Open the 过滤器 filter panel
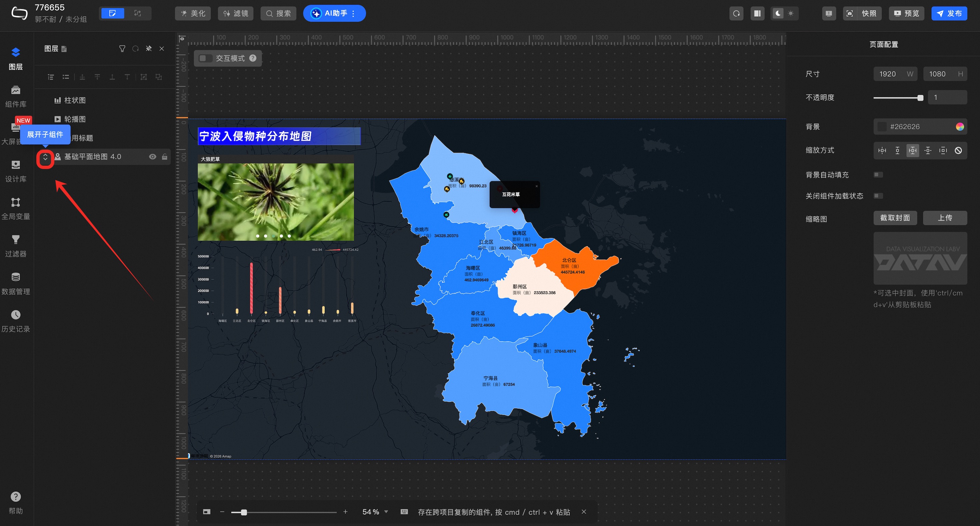The height and width of the screenshot is (526, 980). coord(16,246)
